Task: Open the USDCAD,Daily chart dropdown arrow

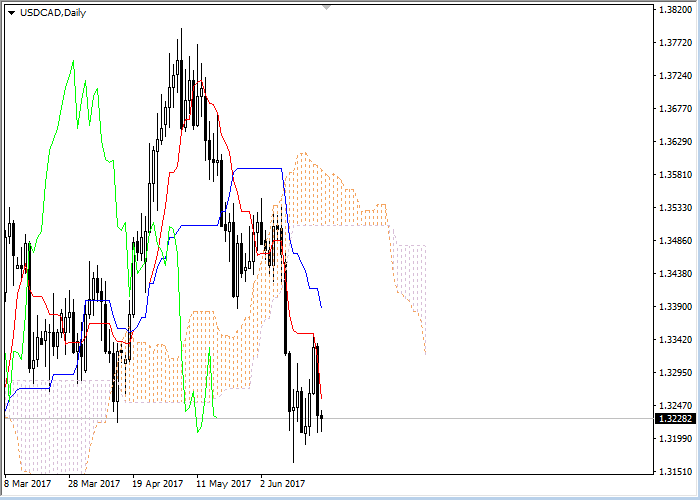Action: pyautogui.click(x=12, y=13)
